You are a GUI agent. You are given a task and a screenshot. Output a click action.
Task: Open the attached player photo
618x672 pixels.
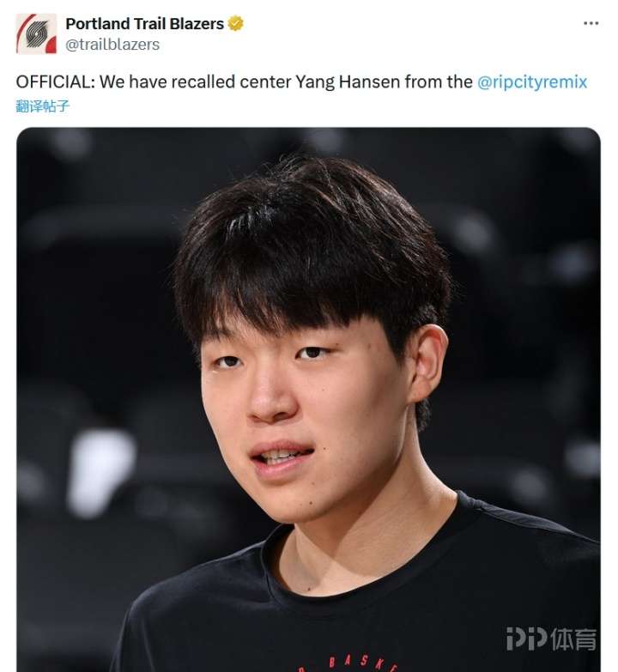point(309,399)
